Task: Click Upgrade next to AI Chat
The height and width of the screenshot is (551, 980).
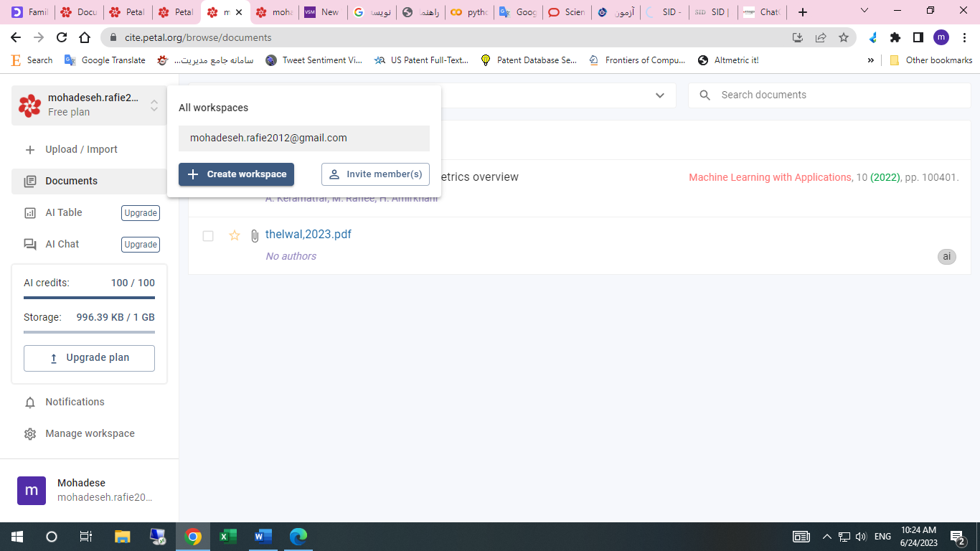Action: pyautogui.click(x=141, y=245)
